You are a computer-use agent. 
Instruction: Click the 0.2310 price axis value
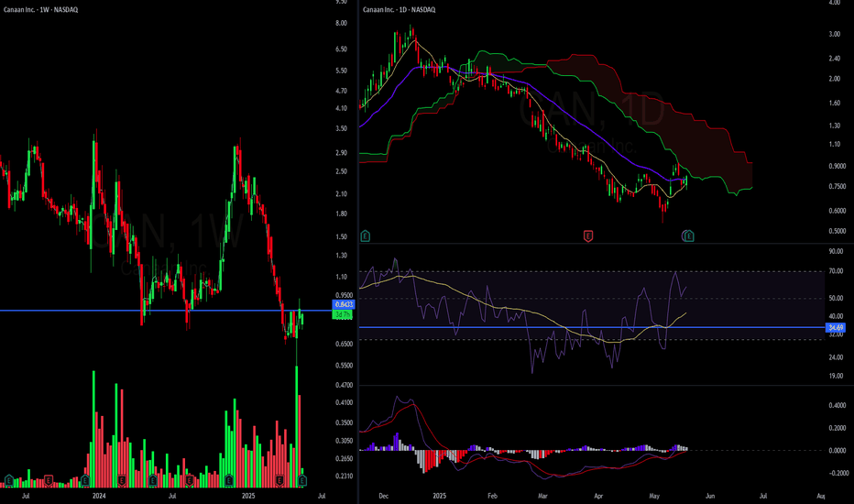coord(344,477)
